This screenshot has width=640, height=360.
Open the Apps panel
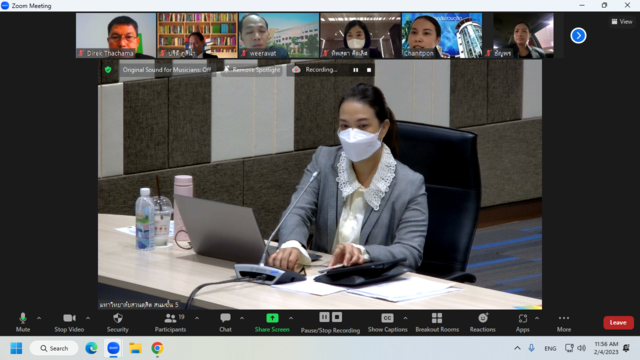pyautogui.click(x=522, y=322)
